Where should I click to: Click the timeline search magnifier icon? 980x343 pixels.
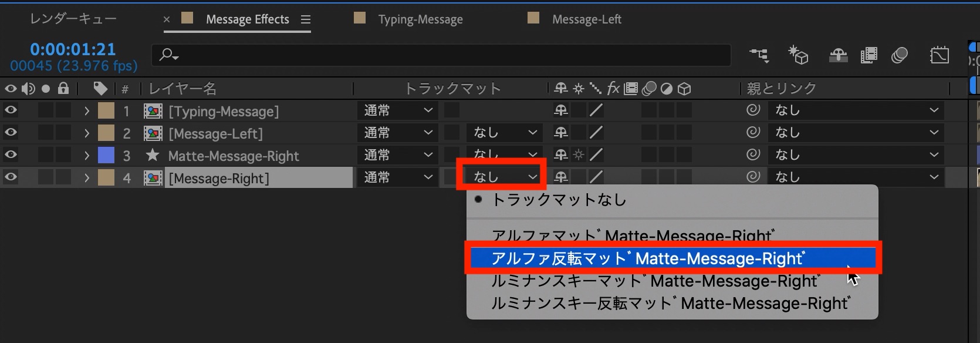pos(168,55)
